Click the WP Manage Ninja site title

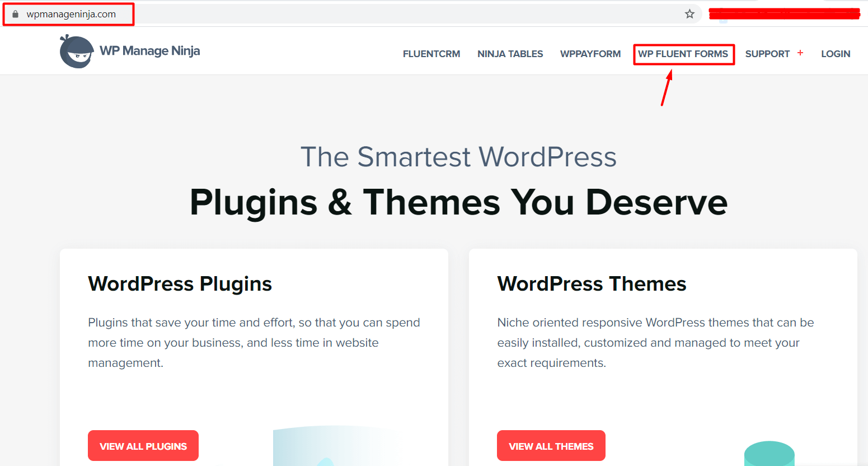pyautogui.click(x=149, y=51)
